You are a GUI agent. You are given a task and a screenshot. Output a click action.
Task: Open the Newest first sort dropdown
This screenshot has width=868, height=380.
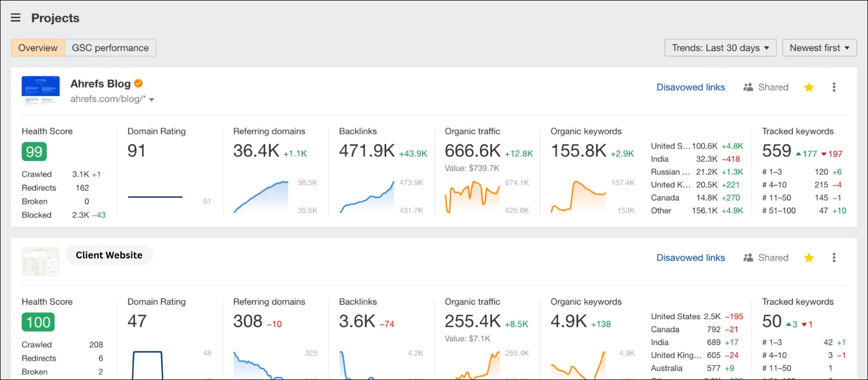tap(820, 48)
